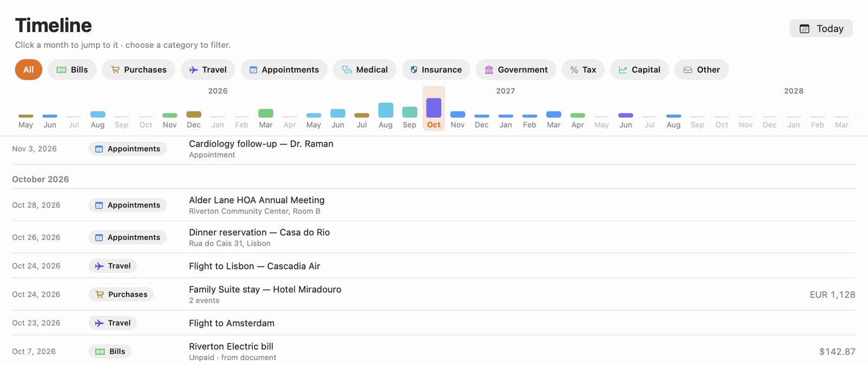This screenshot has width=868, height=365.
Task: Click the Purchases filter's cart icon
Action: click(x=115, y=70)
